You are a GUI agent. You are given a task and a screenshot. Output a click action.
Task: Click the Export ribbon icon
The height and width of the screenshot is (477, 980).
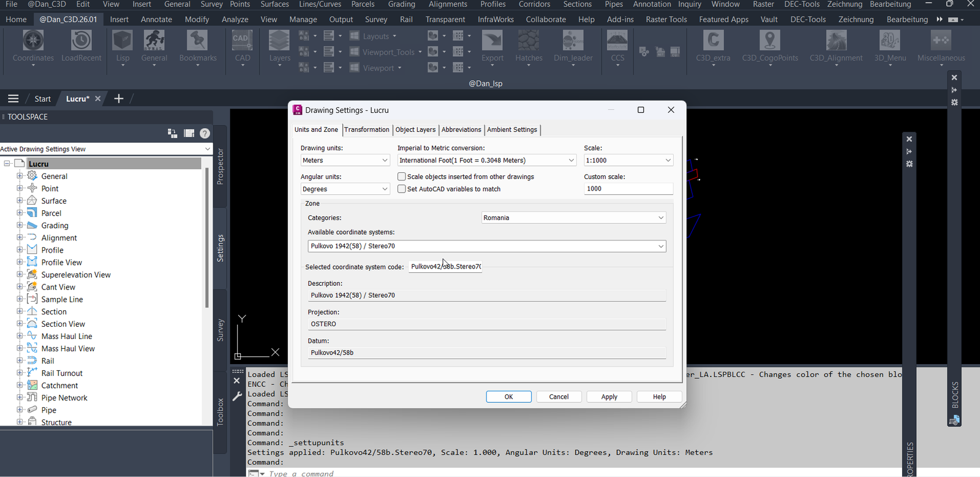[492, 47]
